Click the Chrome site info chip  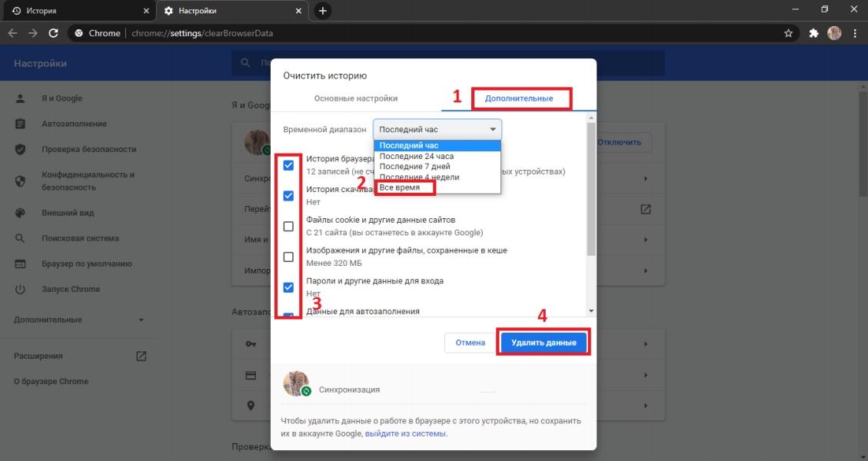[98, 33]
